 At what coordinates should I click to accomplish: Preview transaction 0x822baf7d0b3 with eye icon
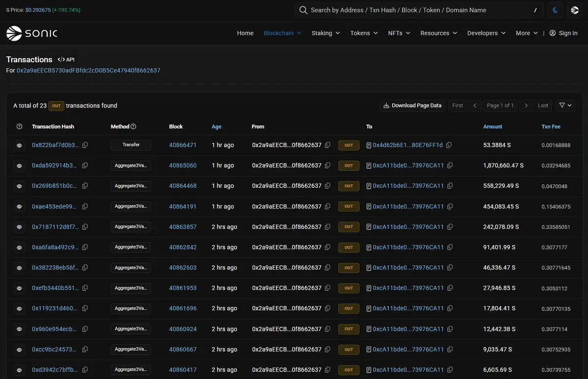tap(20, 145)
